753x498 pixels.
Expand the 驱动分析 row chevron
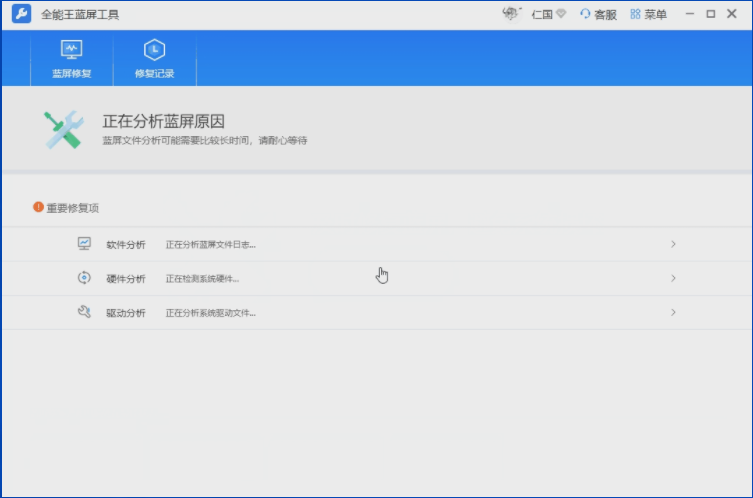click(x=673, y=312)
